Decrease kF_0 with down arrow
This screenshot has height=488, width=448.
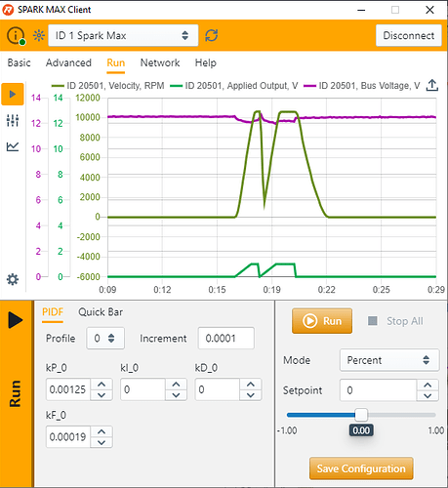pyautogui.click(x=102, y=442)
